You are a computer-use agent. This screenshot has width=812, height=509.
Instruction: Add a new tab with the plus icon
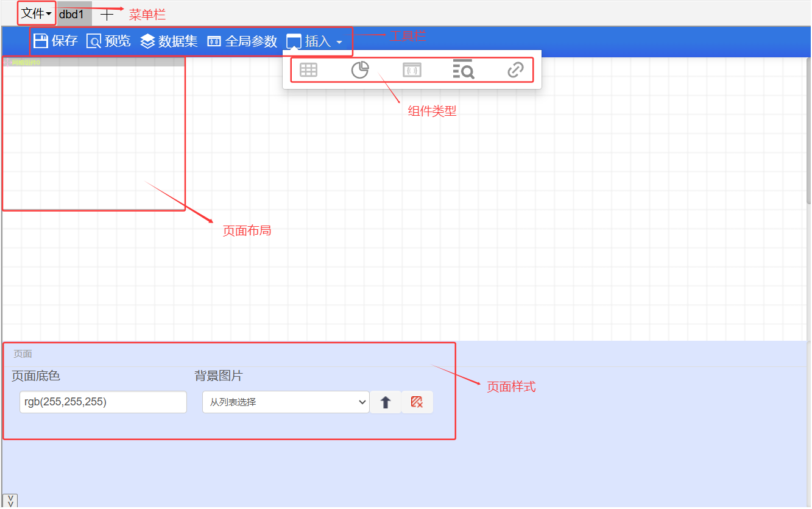pos(107,15)
